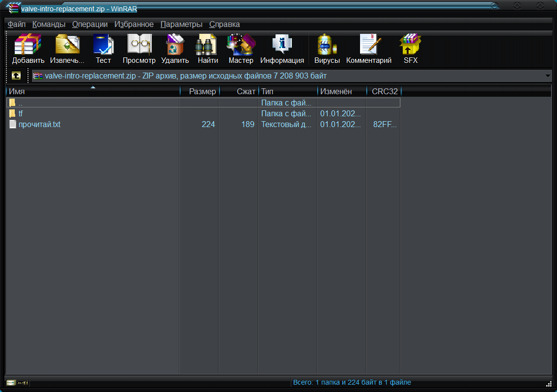Expand the archive path dropdown arrow
Image resolution: width=557 pixels, height=392 pixels.
point(547,76)
